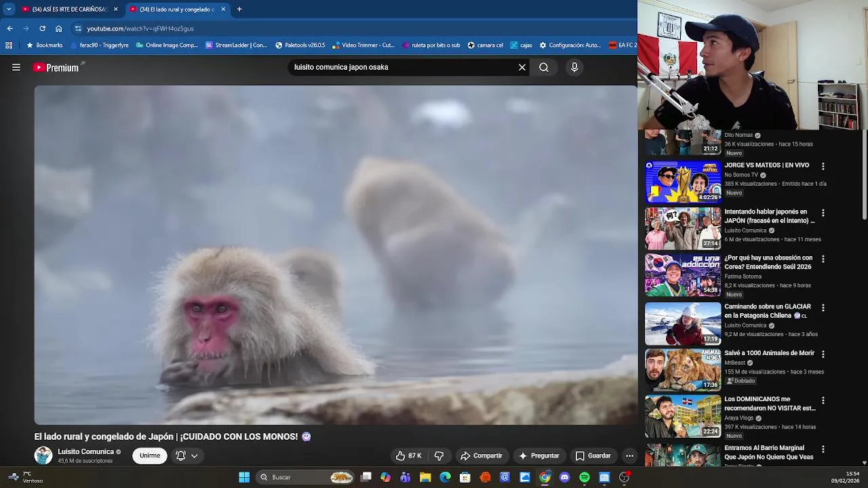Open the YouTube hamburger guide menu
The width and height of the screenshot is (868, 488).
[x=16, y=67]
